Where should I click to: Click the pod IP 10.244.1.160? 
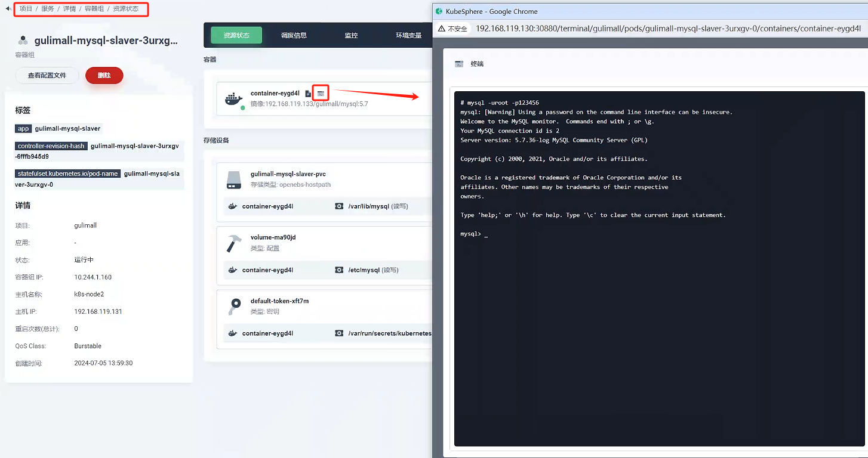[93, 277]
